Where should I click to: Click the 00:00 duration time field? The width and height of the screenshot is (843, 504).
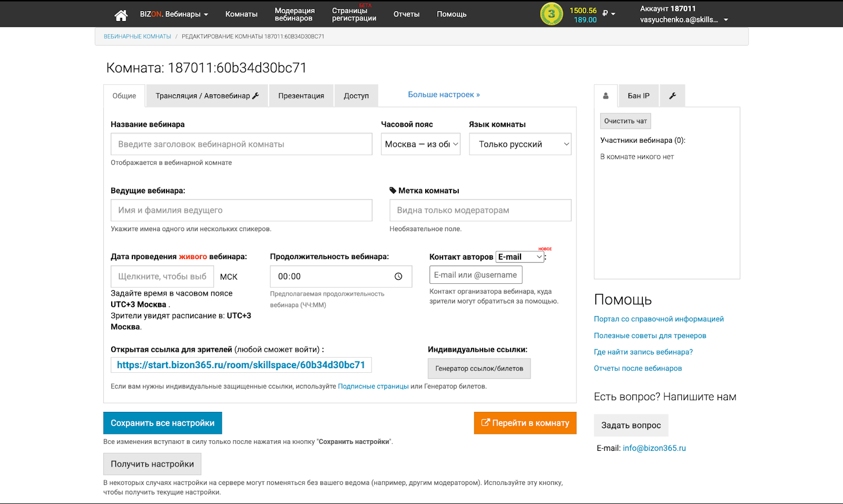tap(341, 276)
